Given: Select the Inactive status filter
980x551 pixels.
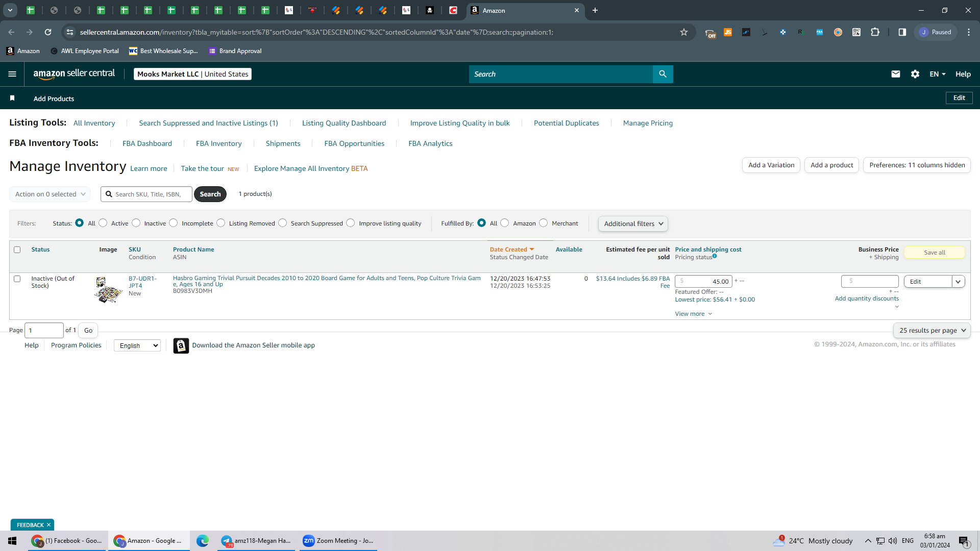Looking at the screenshot, I should coord(136,223).
